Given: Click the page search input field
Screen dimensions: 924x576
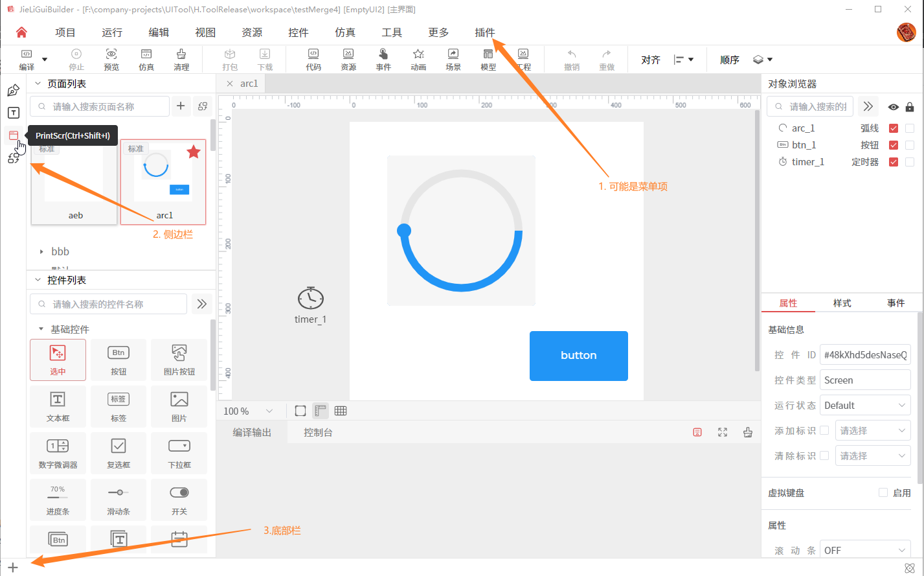Looking at the screenshot, I should [x=100, y=106].
